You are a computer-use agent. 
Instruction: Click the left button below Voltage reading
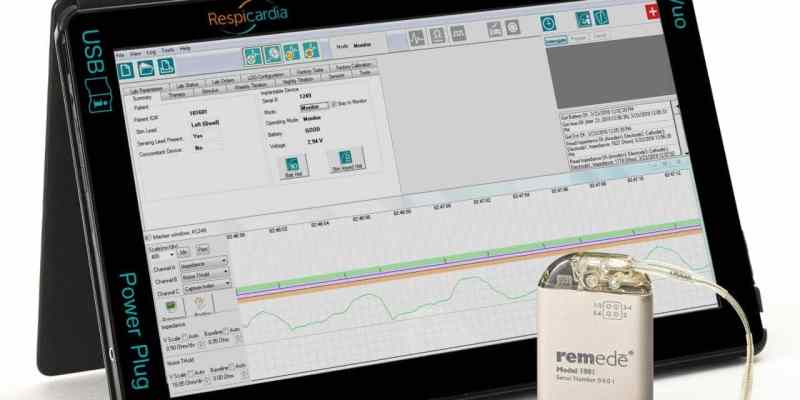pyautogui.click(x=294, y=167)
